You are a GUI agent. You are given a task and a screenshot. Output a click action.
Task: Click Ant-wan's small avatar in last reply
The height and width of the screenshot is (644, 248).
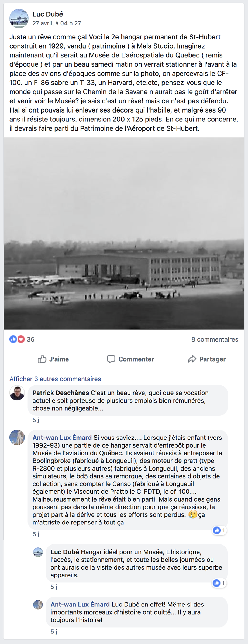pos(38,605)
